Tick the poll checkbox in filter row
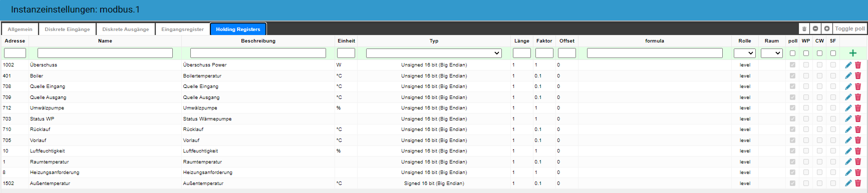This screenshot has width=868, height=193. click(x=792, y=53)
